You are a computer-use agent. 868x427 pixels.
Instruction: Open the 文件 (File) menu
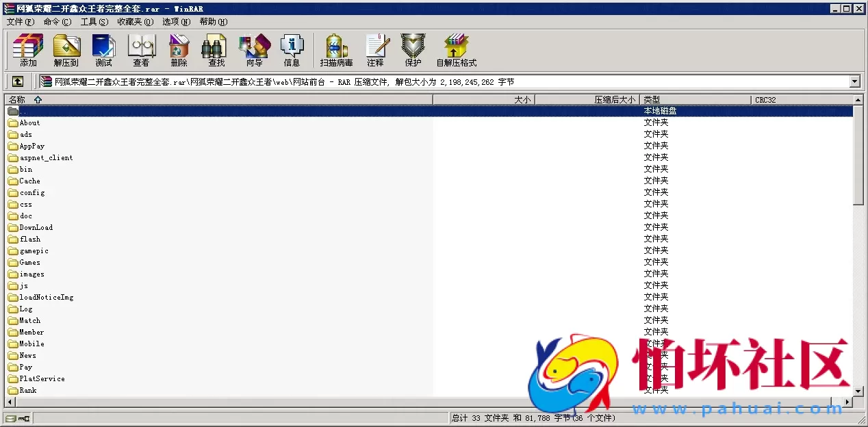20,21
